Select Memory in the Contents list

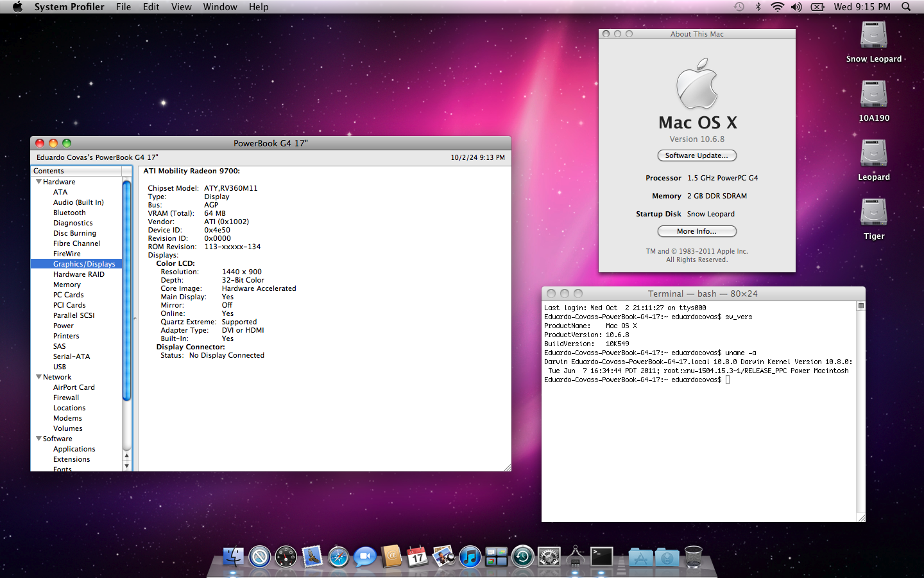[x=67, y=285]
